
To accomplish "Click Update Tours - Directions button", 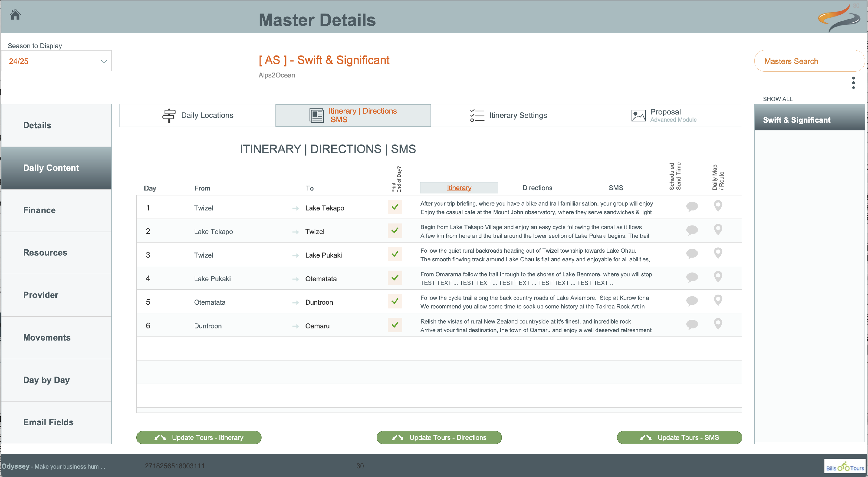I will pos(439,437).
